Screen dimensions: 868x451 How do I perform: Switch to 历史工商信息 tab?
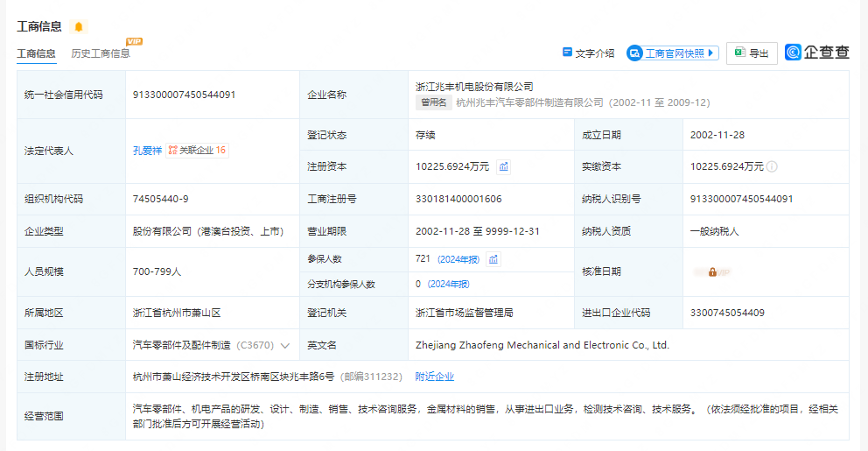click(x=101, y=53)
